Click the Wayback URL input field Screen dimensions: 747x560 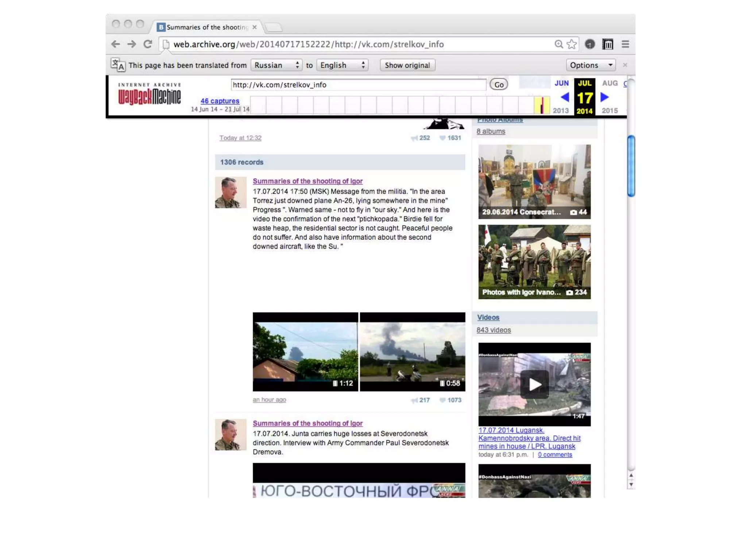click(x=358, y=85)
